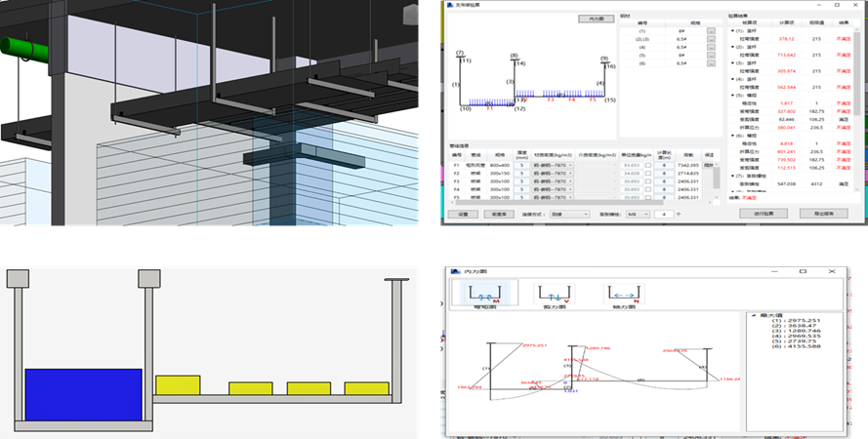The image size is (868, 439).
Task: Click the 导出报表 export report button
Action: (824, 214)
